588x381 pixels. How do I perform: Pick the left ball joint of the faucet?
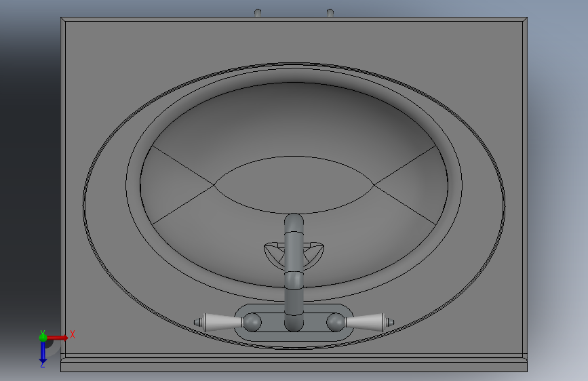252,322
